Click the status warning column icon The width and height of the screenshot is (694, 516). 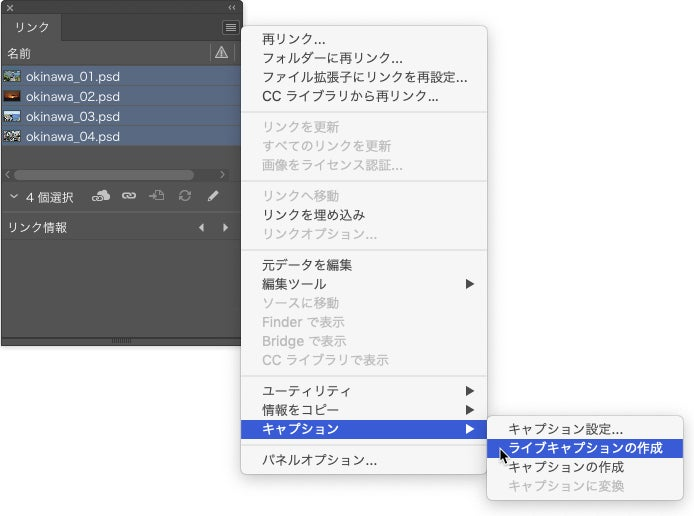tap(221, 53)
